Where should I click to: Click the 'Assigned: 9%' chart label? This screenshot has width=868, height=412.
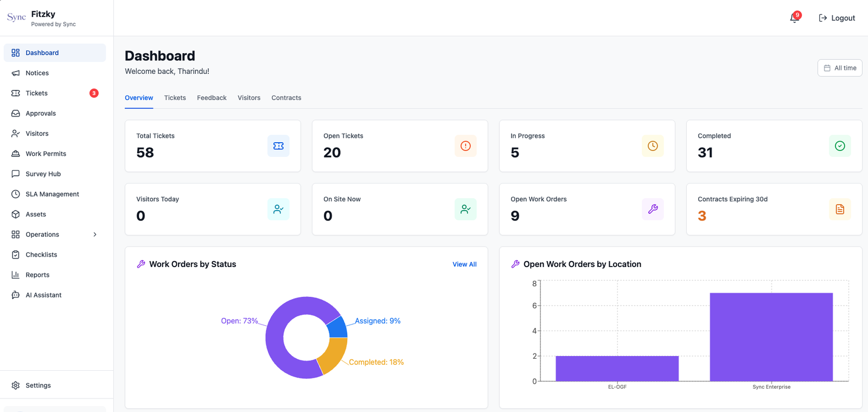coord(378,321)
